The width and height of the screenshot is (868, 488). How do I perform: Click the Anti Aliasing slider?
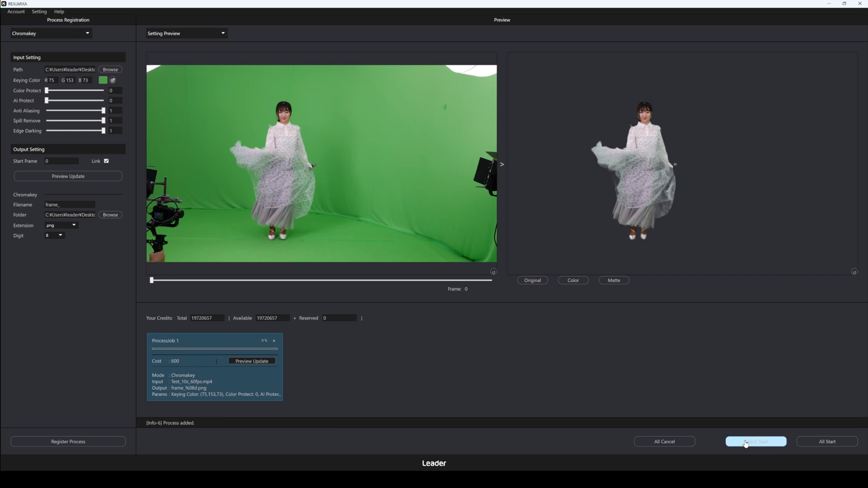click(x=75, y=111)
